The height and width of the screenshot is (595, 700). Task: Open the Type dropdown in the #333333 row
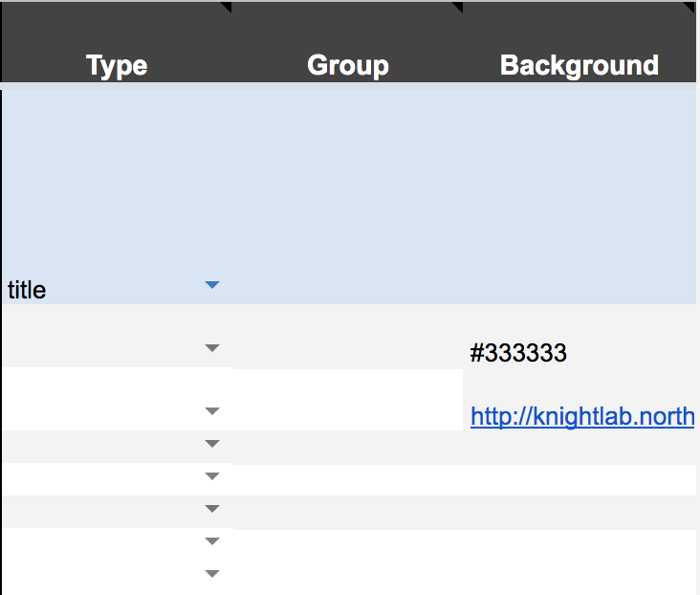pos(212,348)
